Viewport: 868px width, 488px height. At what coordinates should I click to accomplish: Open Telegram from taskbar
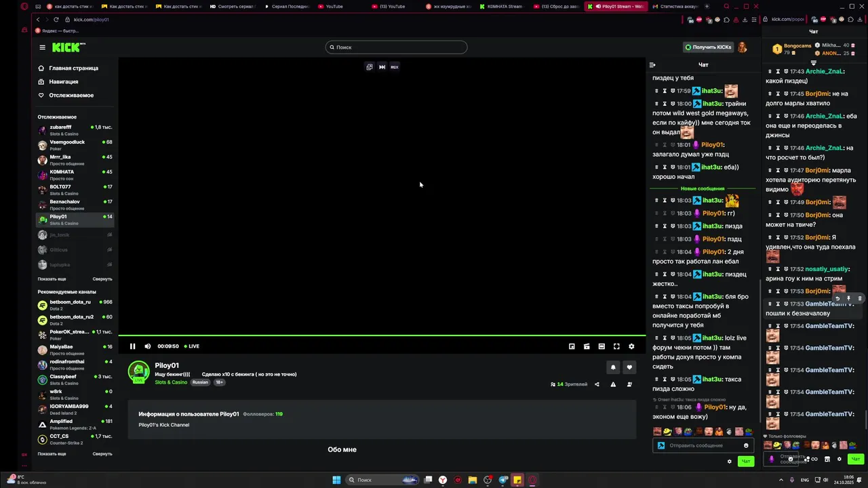[x=502, y=480]
